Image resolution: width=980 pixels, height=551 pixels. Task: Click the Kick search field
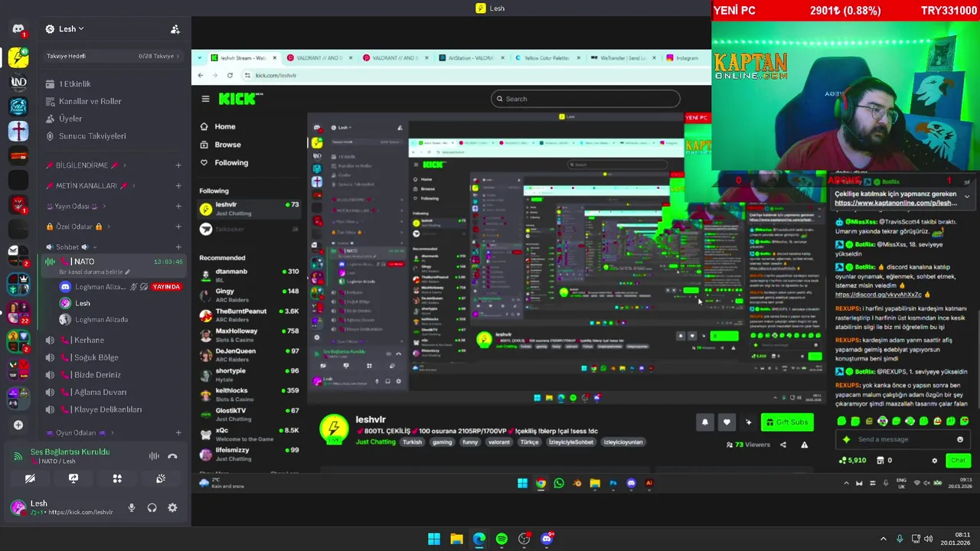point(586,99)
